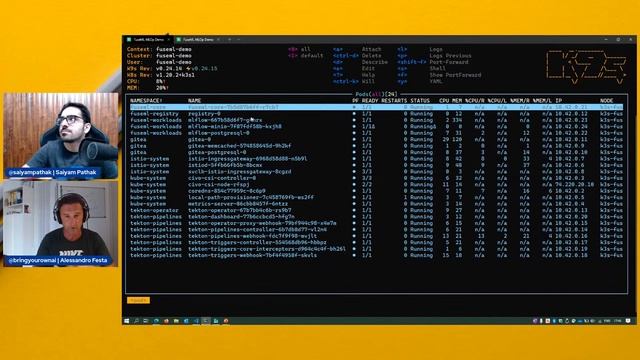640x360 pixels.
Task: Open the taskbar search magnifier icon
Action: click(136, 321)
